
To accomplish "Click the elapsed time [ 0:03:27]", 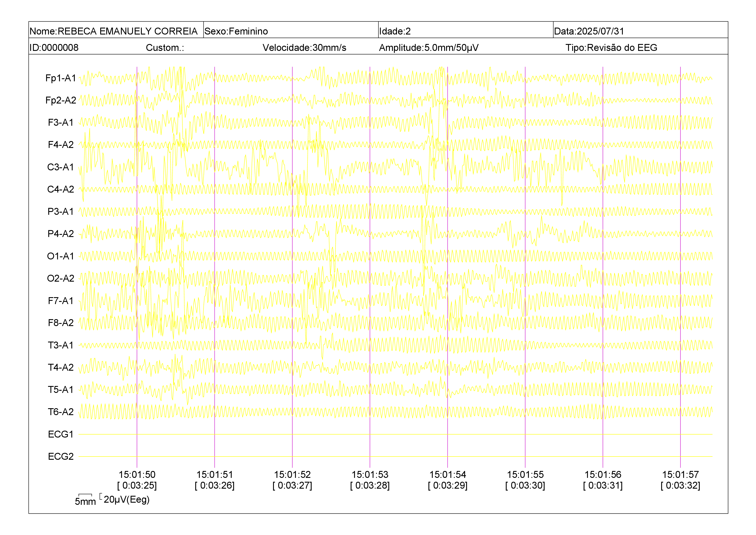I will point(292,486).
